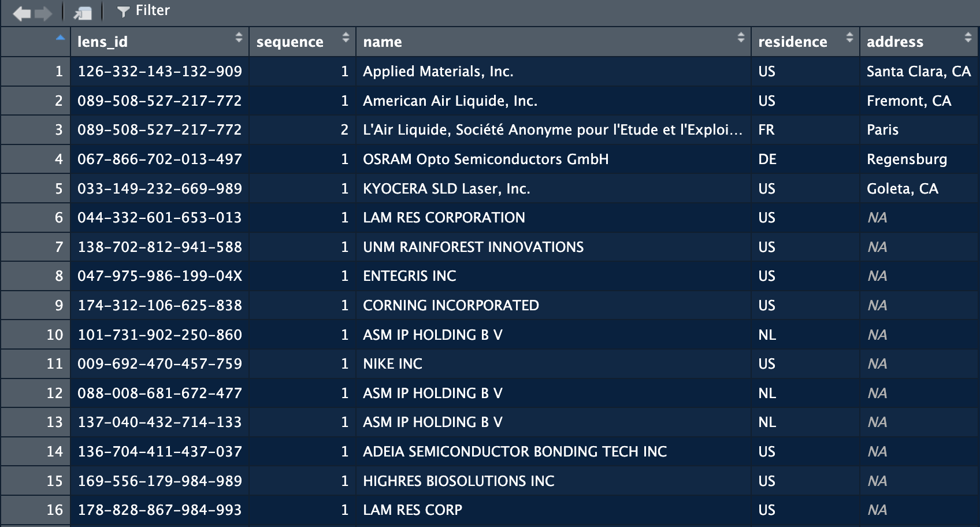This screenshot has width=980, height=527.
Task: Sort address column using its arrows
Action: point(968,38)
